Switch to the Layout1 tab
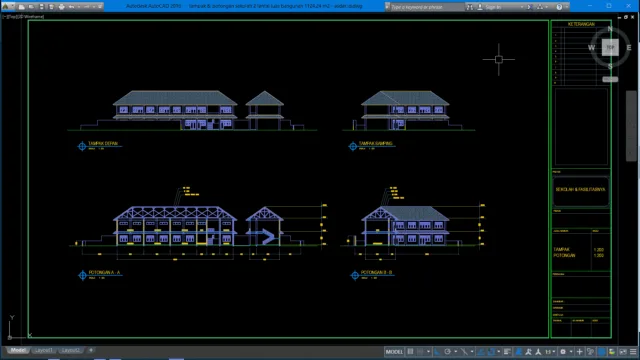 pos(43,350)
